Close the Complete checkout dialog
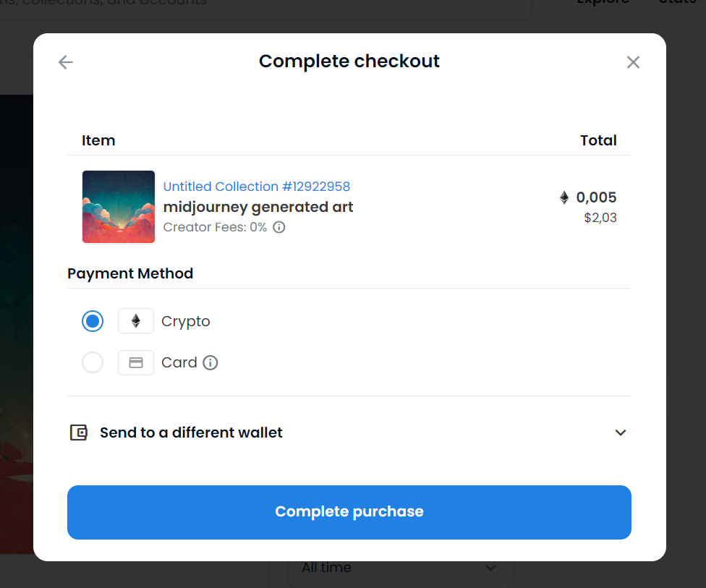This screenshot has width=706, height=588. 633,62
